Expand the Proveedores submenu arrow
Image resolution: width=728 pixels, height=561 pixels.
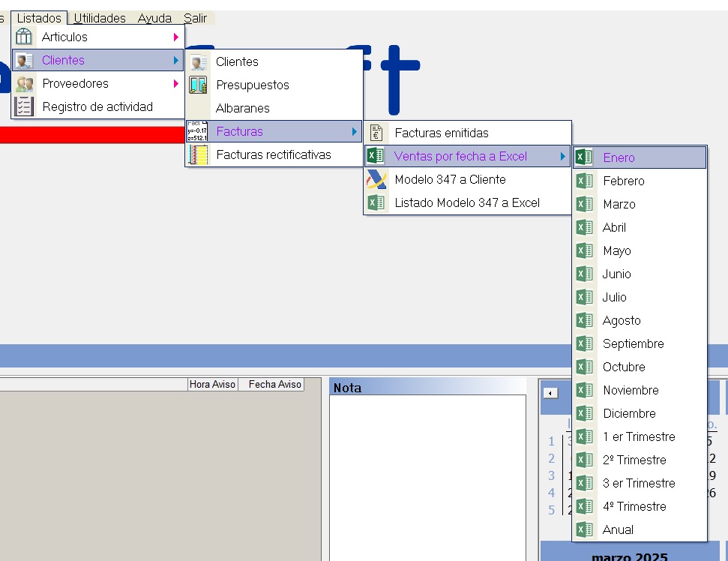point(176,84)
